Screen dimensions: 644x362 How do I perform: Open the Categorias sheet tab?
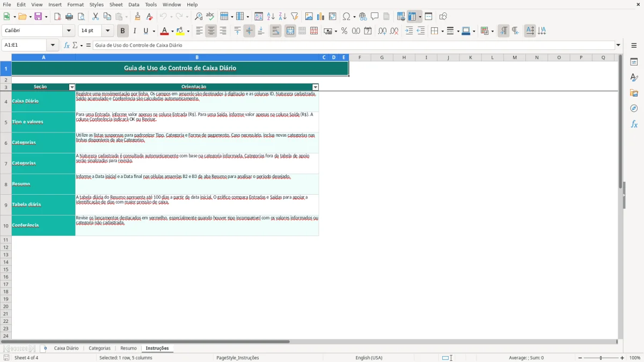click(99, 349)
